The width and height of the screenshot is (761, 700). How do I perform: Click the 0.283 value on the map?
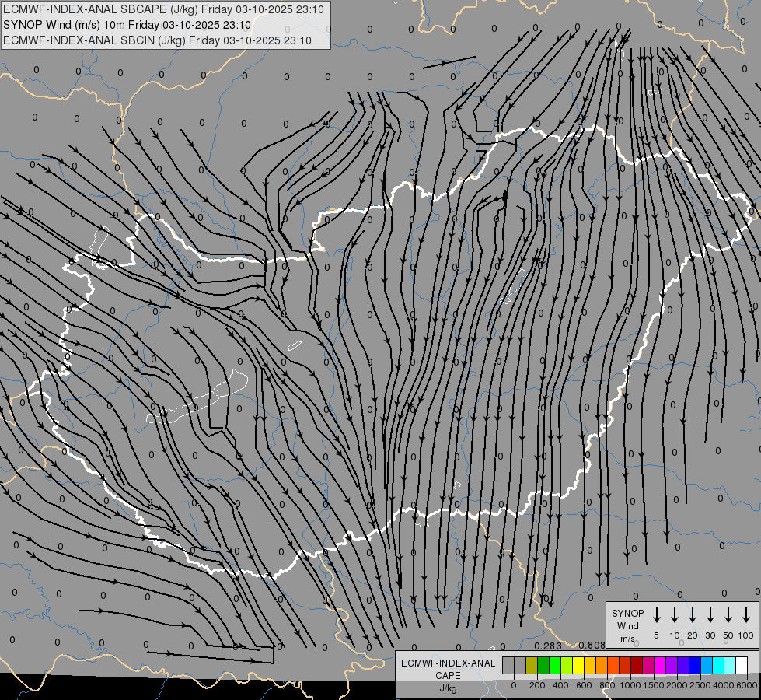click(548, 646)
